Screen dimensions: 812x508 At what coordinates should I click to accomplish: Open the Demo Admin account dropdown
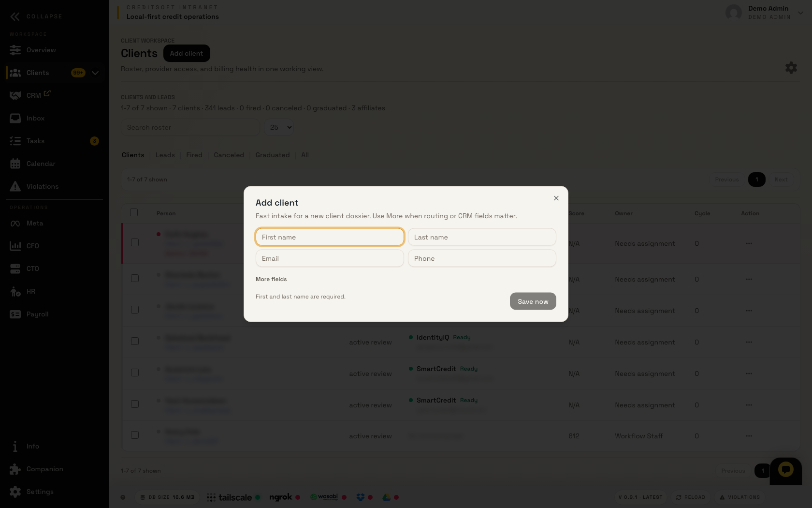(800, 13)
